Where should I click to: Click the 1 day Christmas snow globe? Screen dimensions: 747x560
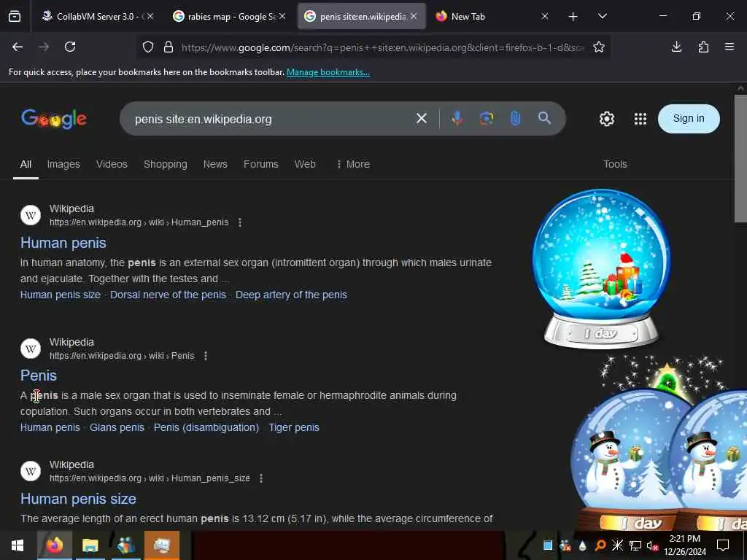[601, 268]
